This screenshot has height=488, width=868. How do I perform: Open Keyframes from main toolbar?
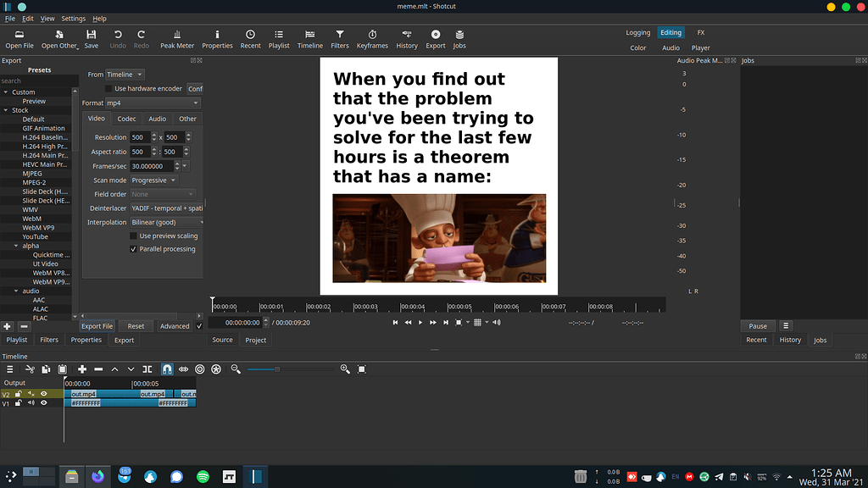pyautogui.click(x=372, y=39)
